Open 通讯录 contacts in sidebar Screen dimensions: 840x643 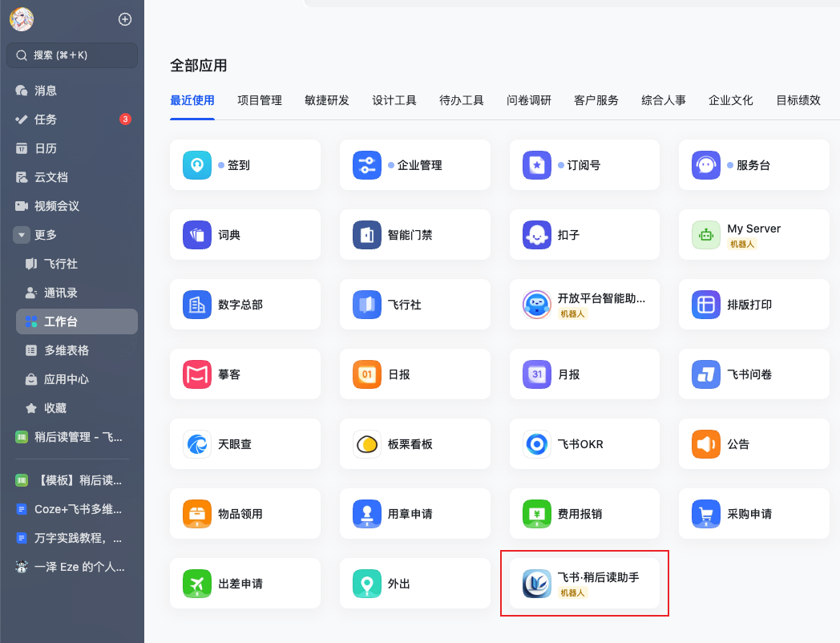(x=77, y=293)
